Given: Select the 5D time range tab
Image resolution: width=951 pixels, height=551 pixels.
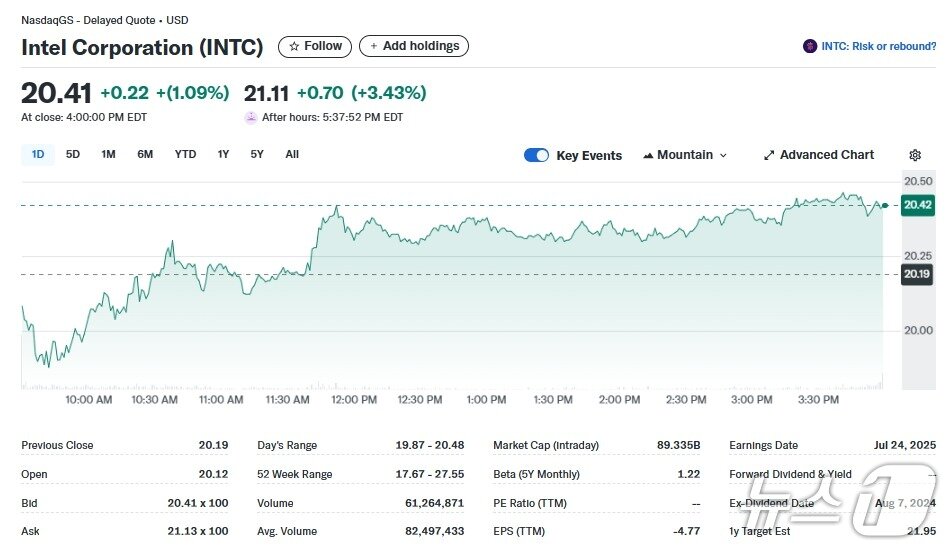Looking at the screenshot, I should pos(73,154).
